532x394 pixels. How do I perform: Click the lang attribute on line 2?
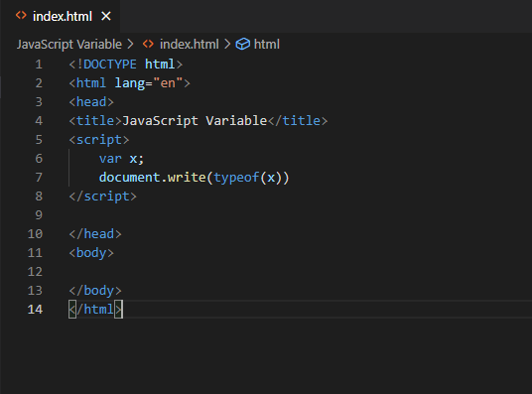click(130, 83)
